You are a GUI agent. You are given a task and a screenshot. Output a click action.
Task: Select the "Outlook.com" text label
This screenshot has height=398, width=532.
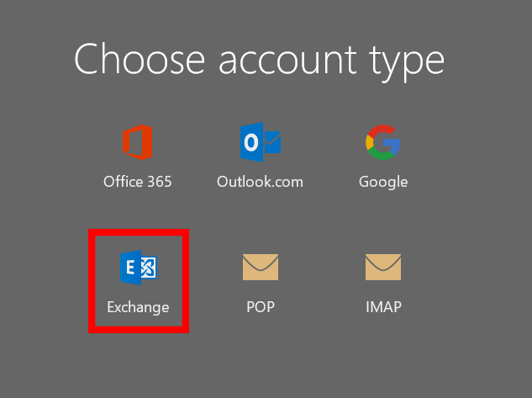coord(260,182)
